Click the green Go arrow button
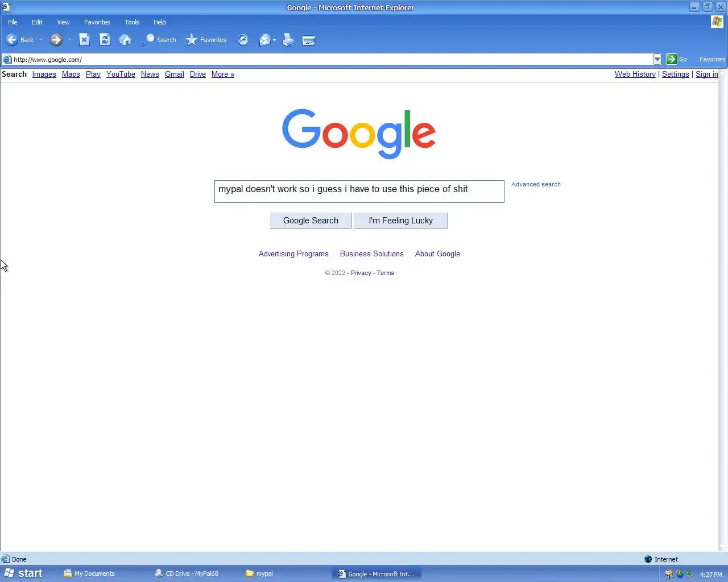The height and width of the screenshot is (582, 728). click(671, 59)
